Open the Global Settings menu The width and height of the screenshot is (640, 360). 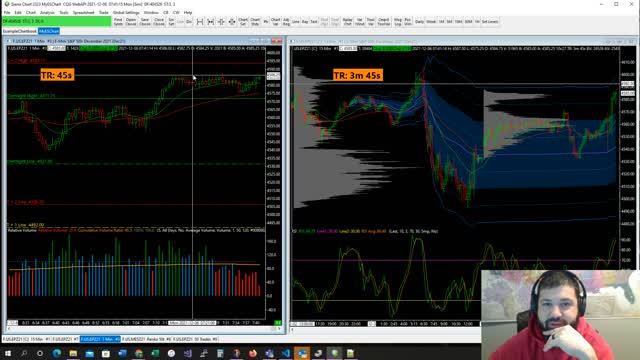click(126, 13)
